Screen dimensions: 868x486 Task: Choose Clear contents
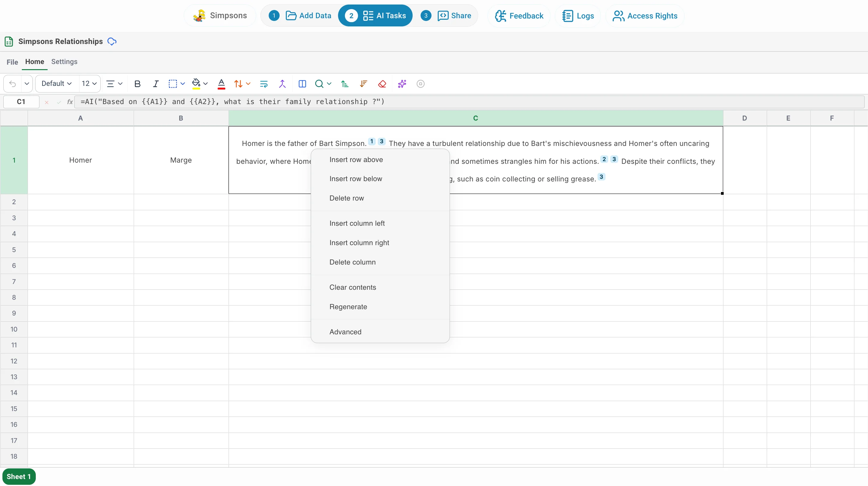pyautogui.click(x=380, y=288)
